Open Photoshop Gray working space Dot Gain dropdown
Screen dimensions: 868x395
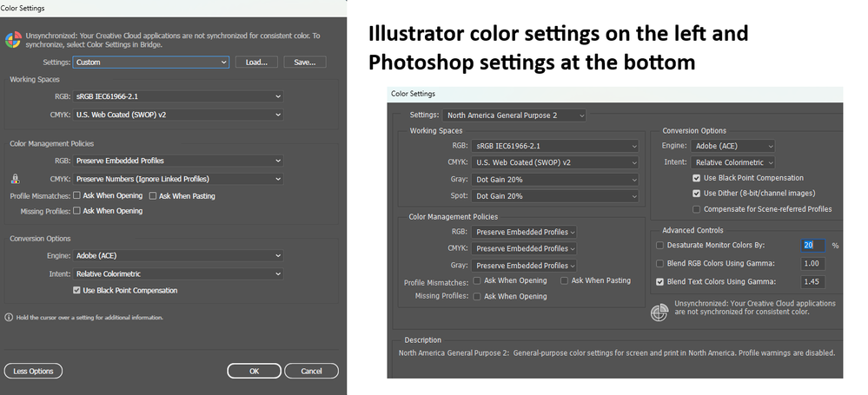[554, 179]
